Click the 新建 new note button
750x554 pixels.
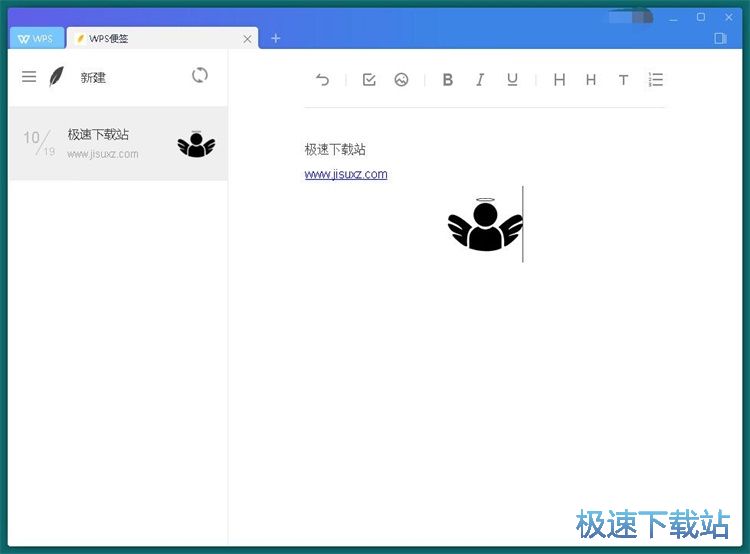click(93, 78)
